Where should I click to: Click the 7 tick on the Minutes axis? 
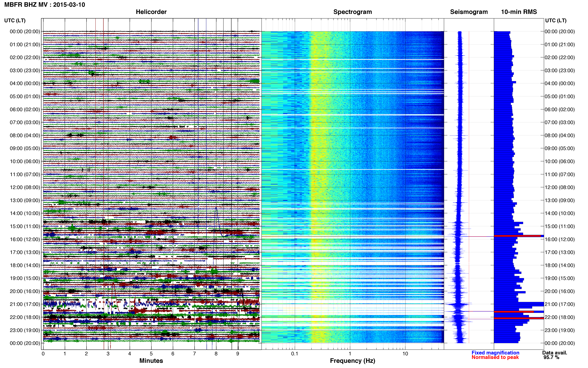[195, 354]
